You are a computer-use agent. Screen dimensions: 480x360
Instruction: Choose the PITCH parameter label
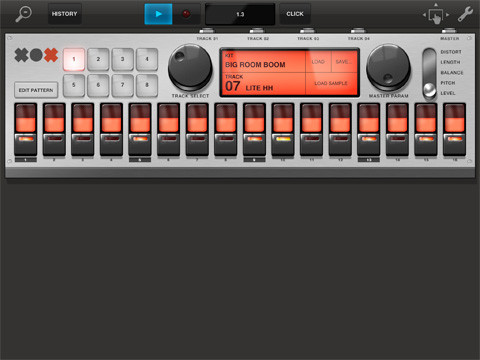coord(448,83)
